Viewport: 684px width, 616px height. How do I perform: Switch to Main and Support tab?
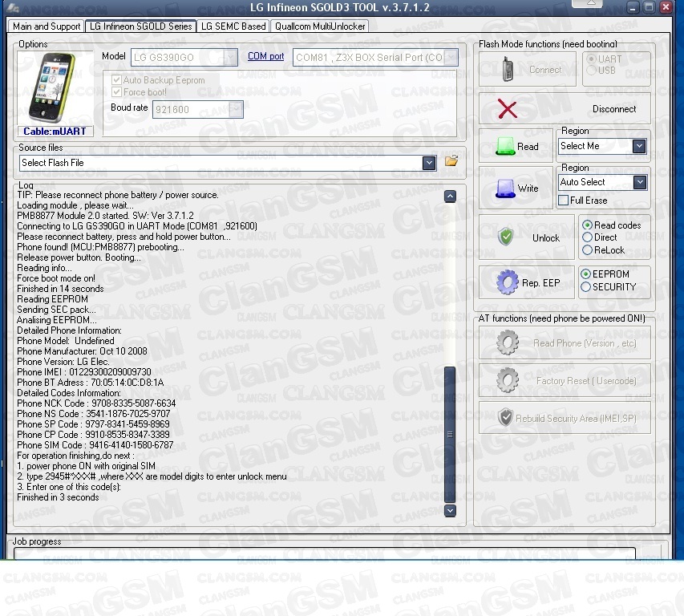[x=47, y=26]
